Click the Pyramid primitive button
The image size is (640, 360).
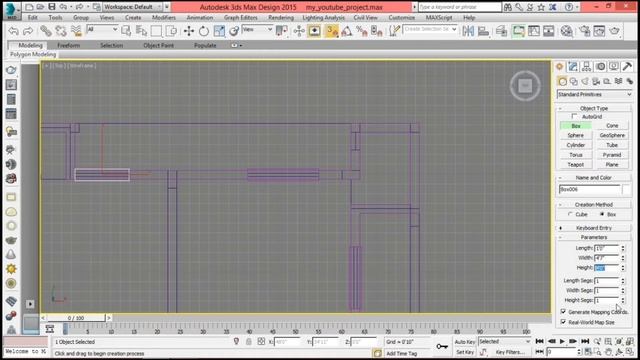612,155
